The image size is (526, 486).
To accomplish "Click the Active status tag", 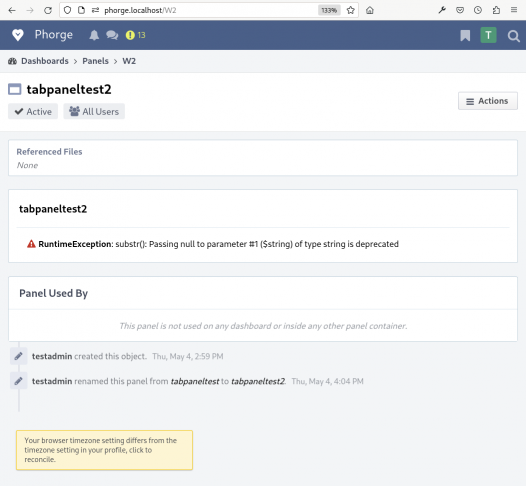I will [x=33, y=111].
